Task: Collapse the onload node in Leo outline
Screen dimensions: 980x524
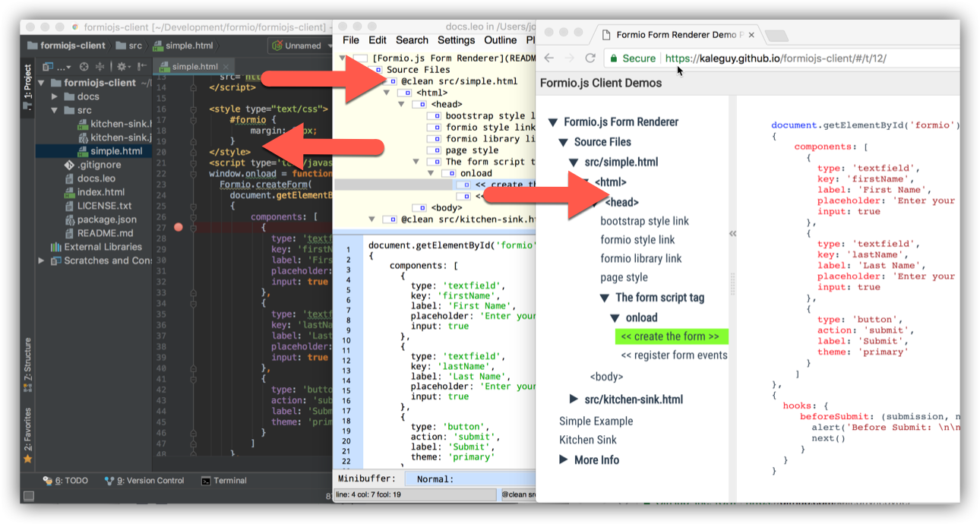Action: pos(431,173)
